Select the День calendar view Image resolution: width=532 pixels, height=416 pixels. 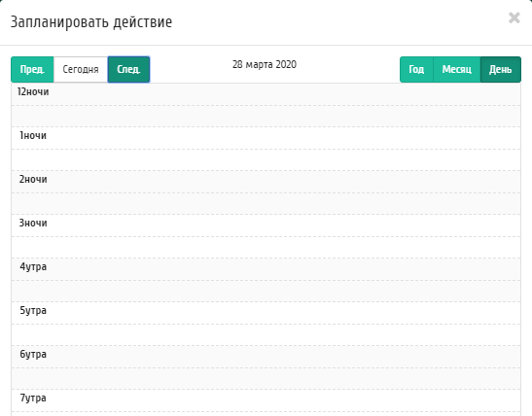click(501, 70)
